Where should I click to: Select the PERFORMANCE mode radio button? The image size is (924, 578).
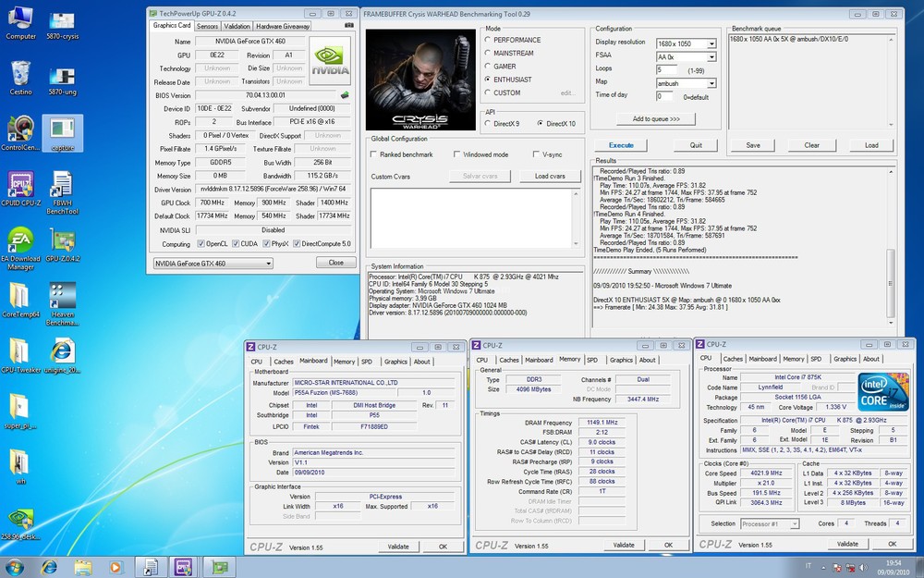[x=488, y=40]
